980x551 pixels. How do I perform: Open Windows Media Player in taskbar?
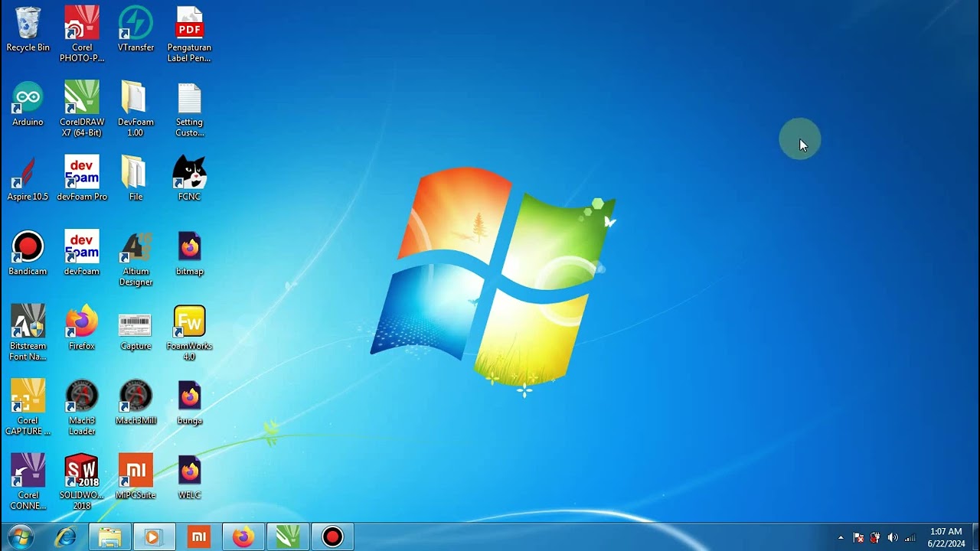coord(154,537)
